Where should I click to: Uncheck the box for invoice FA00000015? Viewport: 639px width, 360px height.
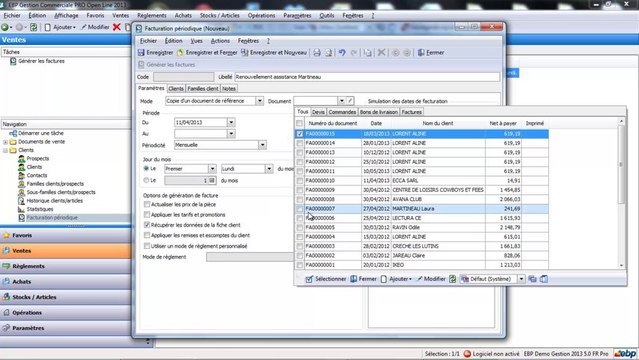pos(300,134)
